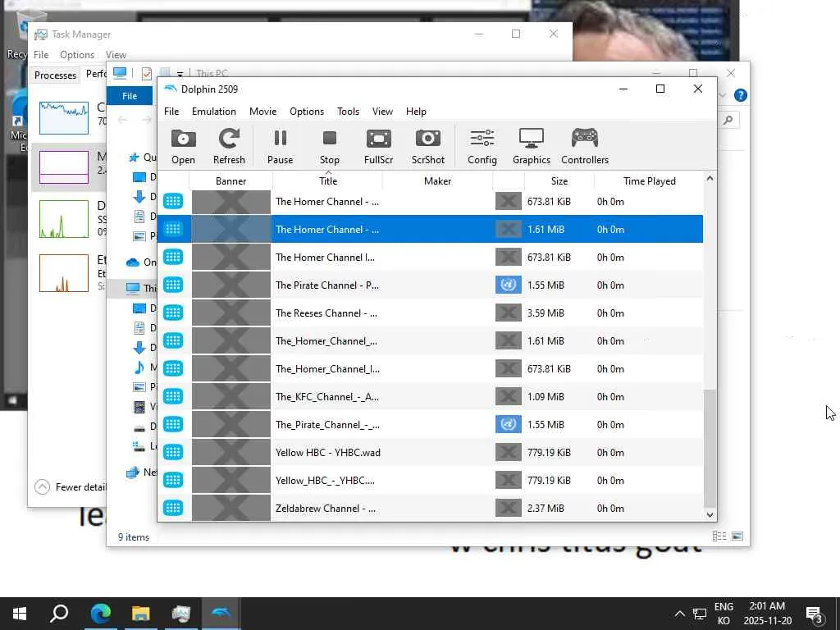Open the Dolphin File menu
This screenshot has height=630, width=840.
(x=171, y=112)
